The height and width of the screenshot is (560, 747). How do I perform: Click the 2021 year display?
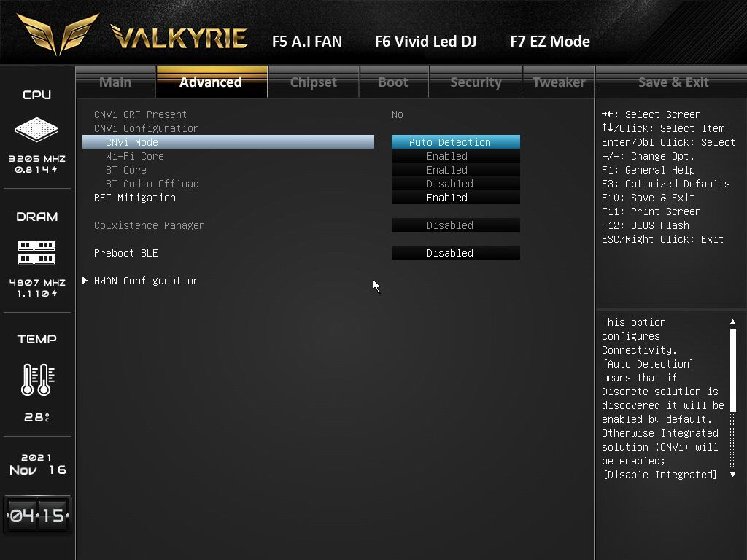click(x=36, y=457)
